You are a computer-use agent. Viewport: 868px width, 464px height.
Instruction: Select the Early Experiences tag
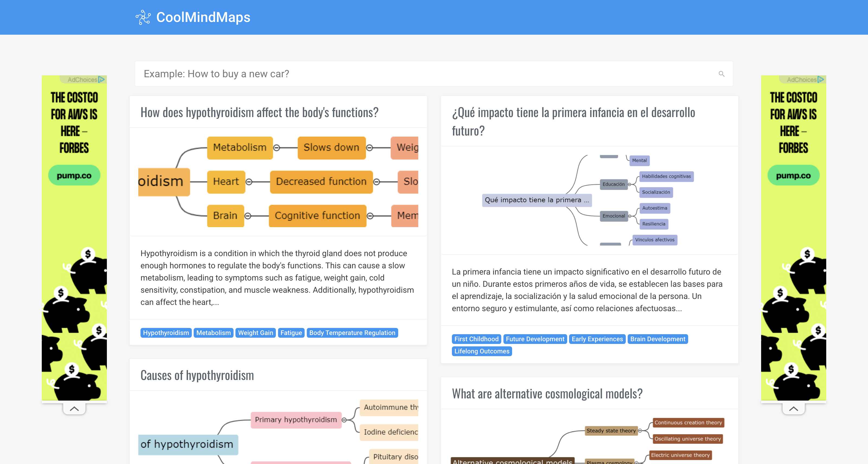[x=597, y=339]
